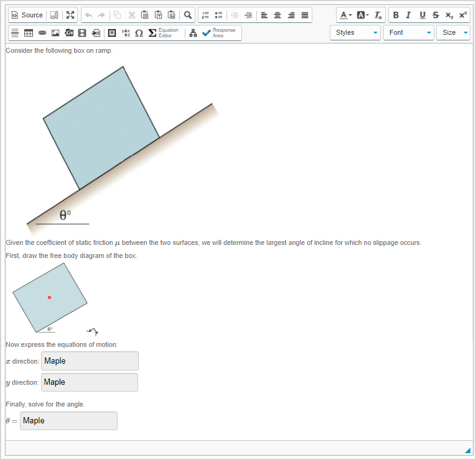Insert a horizontal line from toolbar
This screenshot has height=460, width=476.
[16, 33]
